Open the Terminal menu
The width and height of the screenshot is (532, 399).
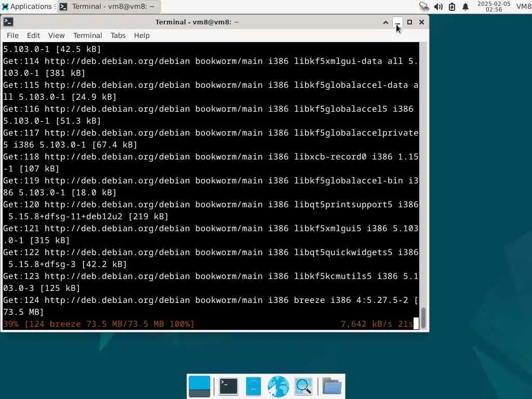pyautogui.click(x=87, y=35)
